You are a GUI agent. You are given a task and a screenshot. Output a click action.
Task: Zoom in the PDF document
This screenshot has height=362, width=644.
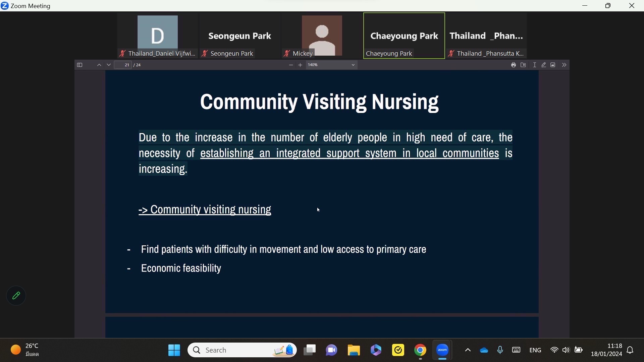pyautogui.click(x=301, y=65)
